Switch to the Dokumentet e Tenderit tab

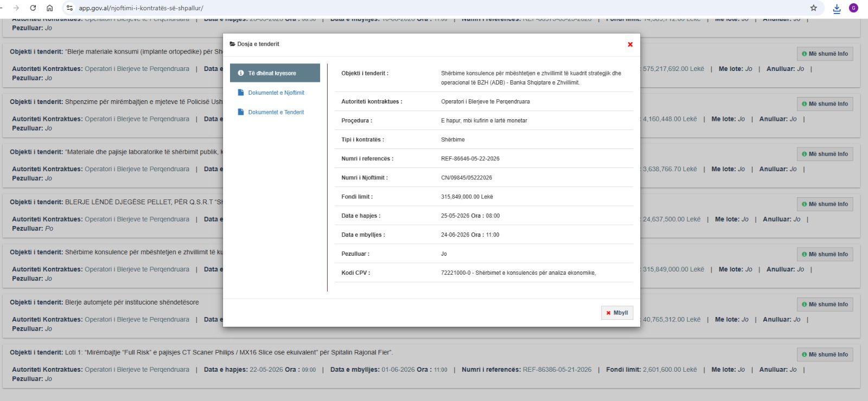tap(275, 112)
